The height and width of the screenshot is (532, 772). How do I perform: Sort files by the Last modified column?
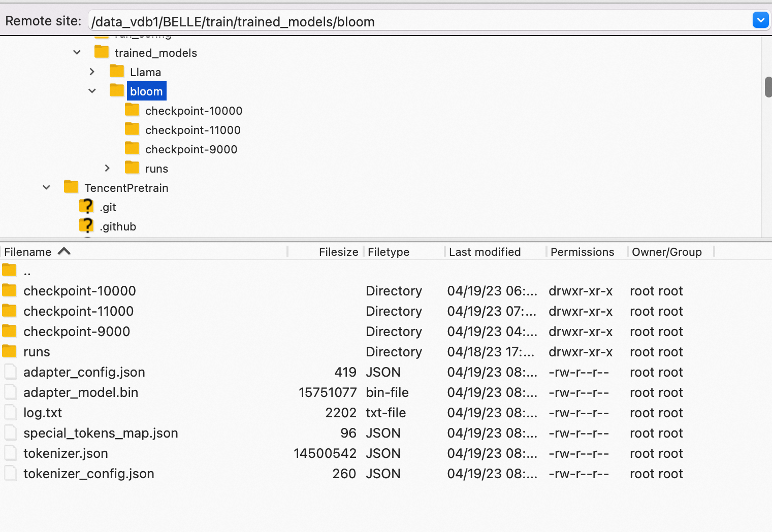pyautogui.click(x=484, y=251)
